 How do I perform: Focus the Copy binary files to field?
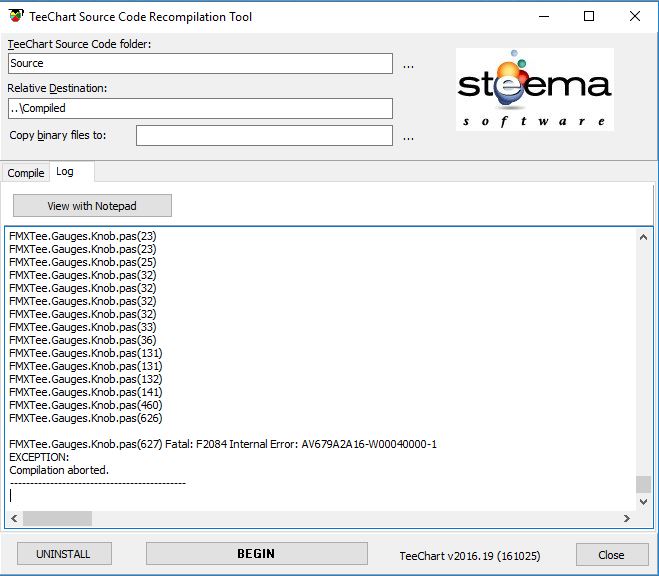(x=264, y=135)
